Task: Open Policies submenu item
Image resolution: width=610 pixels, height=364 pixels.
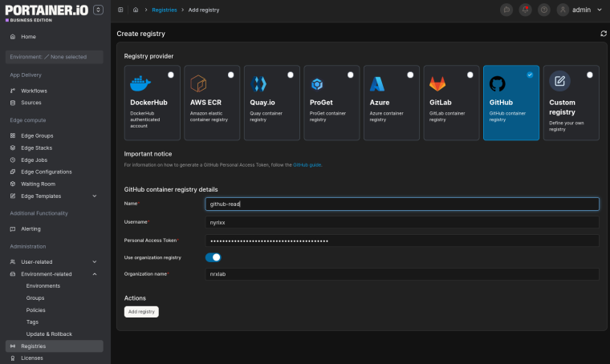Action: click(x=36, y=310)
